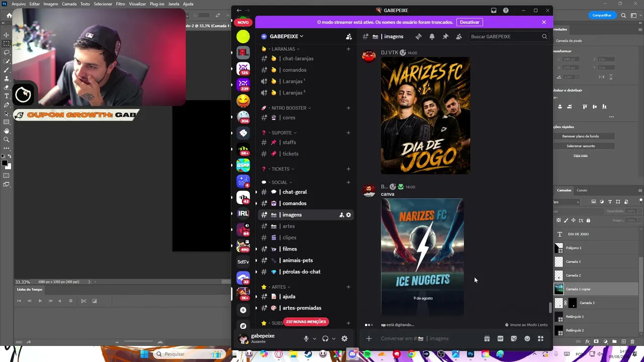Select Photoshop Hand tool in left toolbar
644x362 pixels.
(x=7, y=131)
